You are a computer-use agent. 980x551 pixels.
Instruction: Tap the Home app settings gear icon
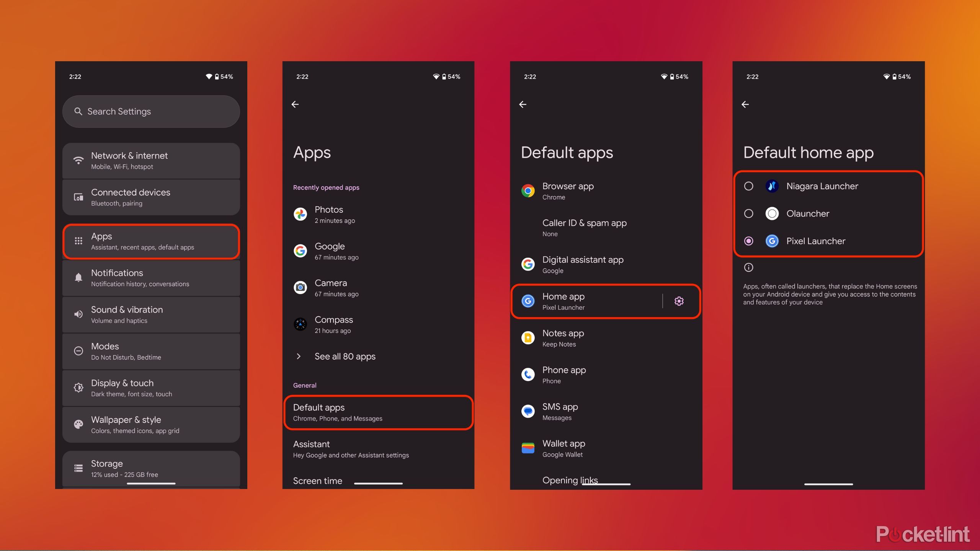(x=678, y=301)
